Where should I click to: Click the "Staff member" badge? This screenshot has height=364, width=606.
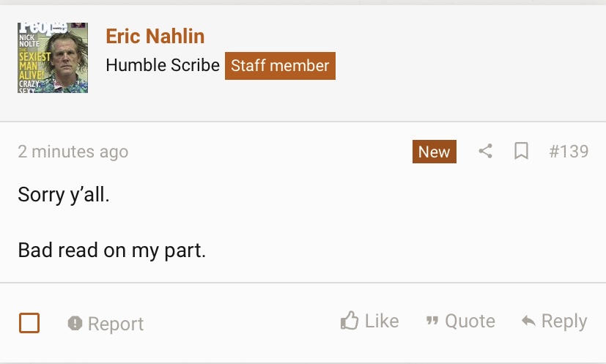[280, 66]
